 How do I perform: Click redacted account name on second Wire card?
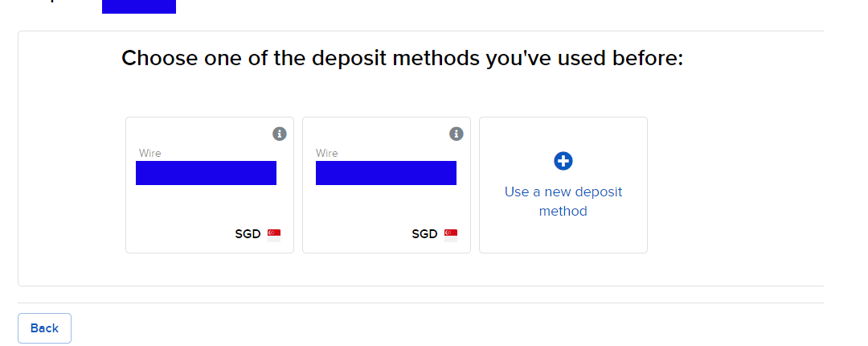[386, 173]
